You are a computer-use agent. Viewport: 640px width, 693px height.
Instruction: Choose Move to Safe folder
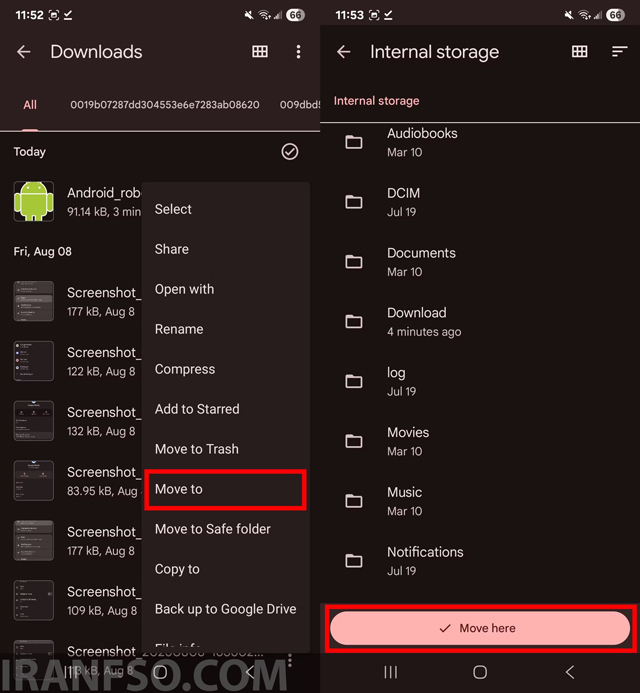coord(225,529)
